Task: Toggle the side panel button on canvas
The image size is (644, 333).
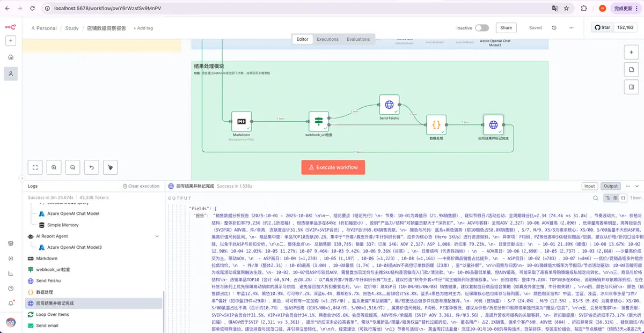Action: click(x=632, y=87)
